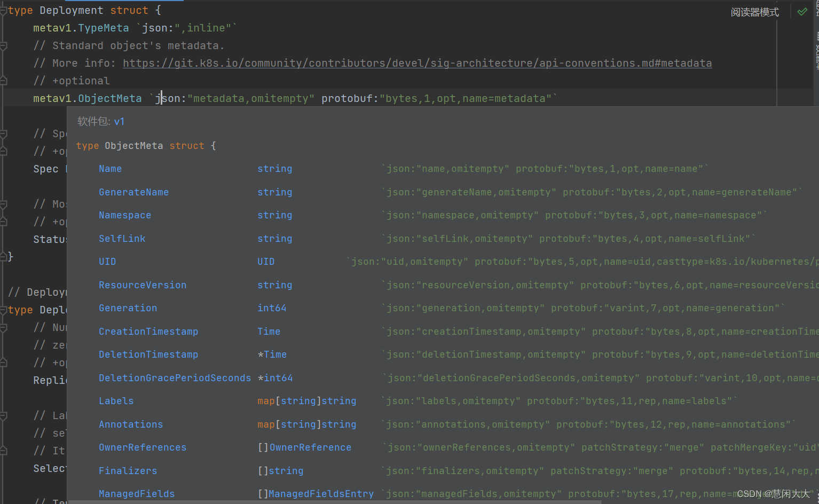Click the '// +optional' comment line

tap(71, 81)
